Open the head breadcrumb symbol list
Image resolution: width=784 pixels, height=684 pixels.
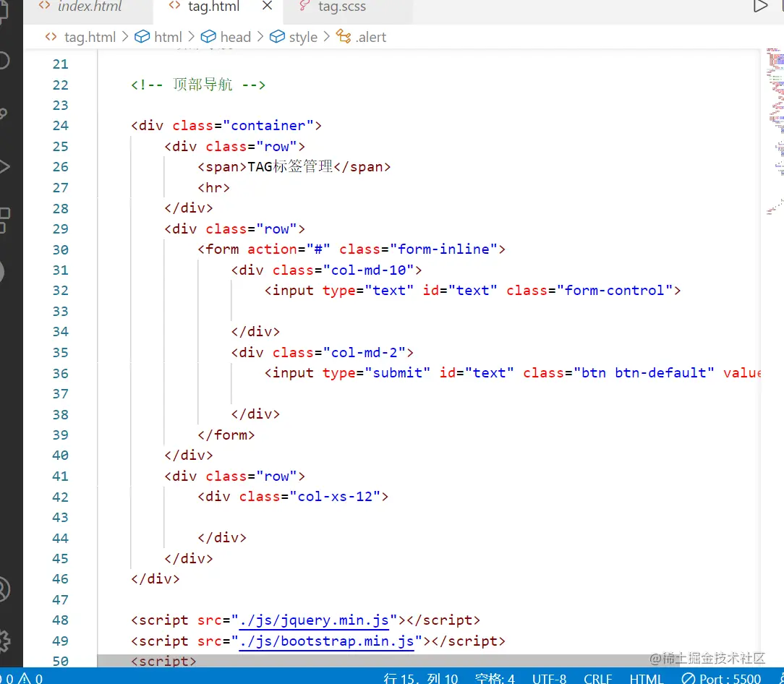tap(226, 37)
